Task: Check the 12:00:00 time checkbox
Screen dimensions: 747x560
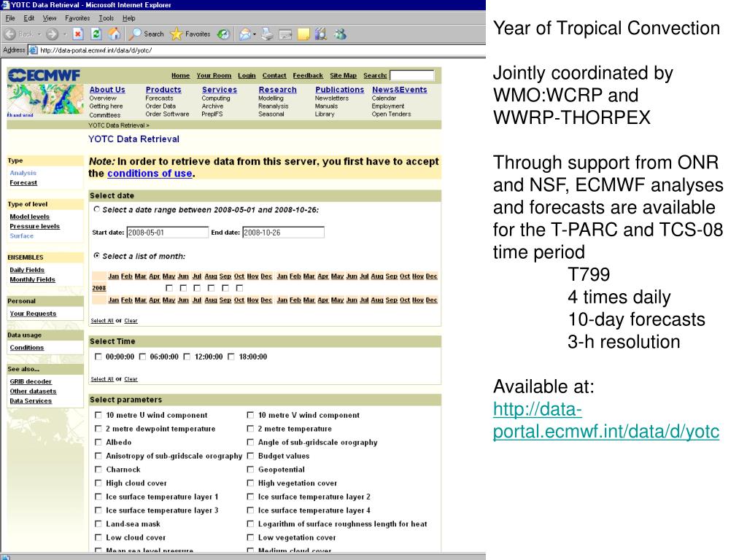Action: (187, 357)
